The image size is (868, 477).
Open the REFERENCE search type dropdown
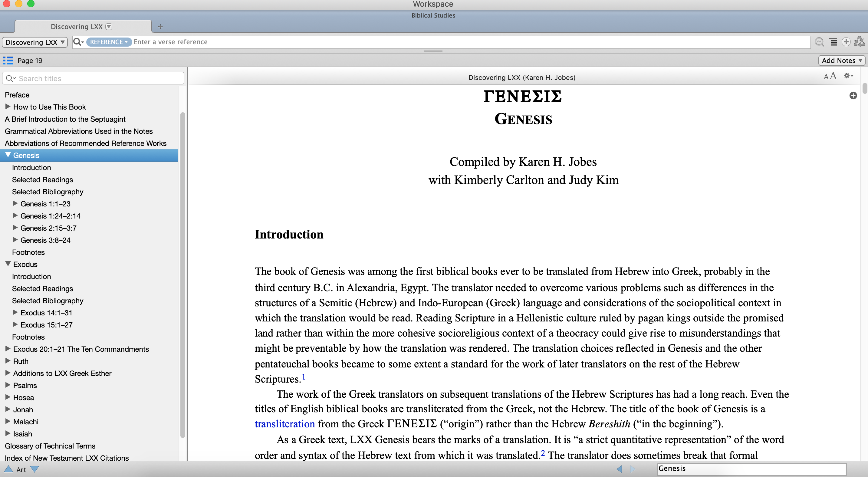(108, 42)
